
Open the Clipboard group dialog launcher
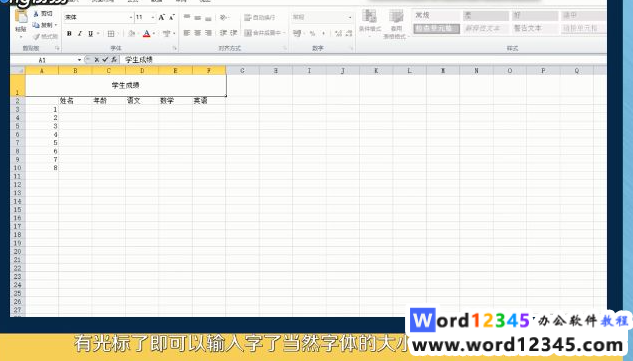57,48
